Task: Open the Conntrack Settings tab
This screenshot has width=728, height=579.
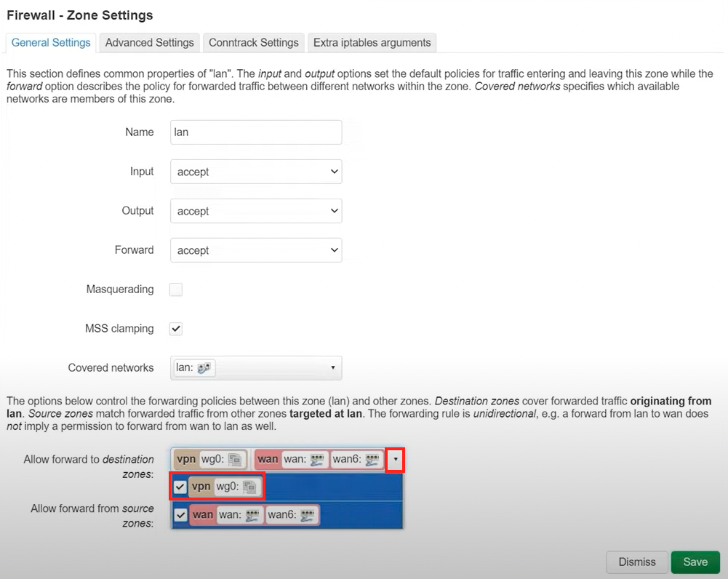Action: point(253,42)
